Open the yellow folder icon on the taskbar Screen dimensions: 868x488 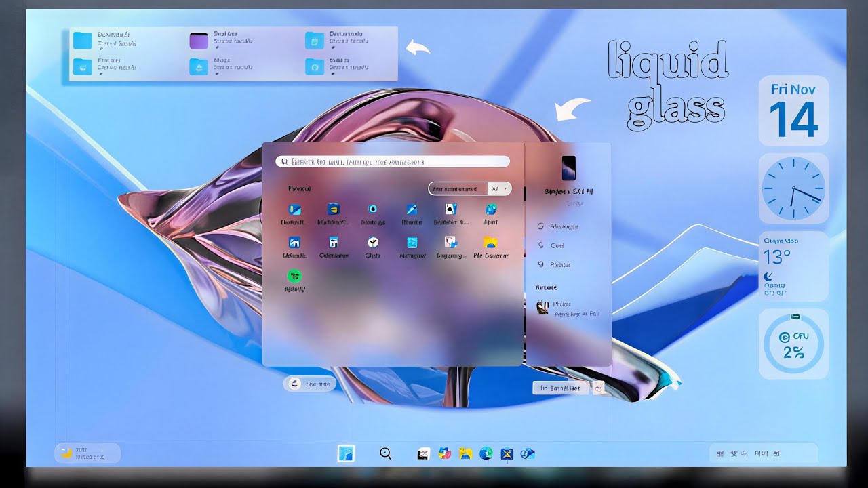(465, 453)
